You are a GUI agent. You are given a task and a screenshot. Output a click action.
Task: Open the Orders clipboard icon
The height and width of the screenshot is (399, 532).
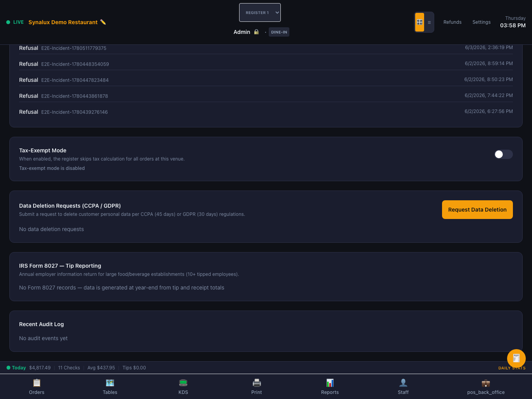(37, 383)
